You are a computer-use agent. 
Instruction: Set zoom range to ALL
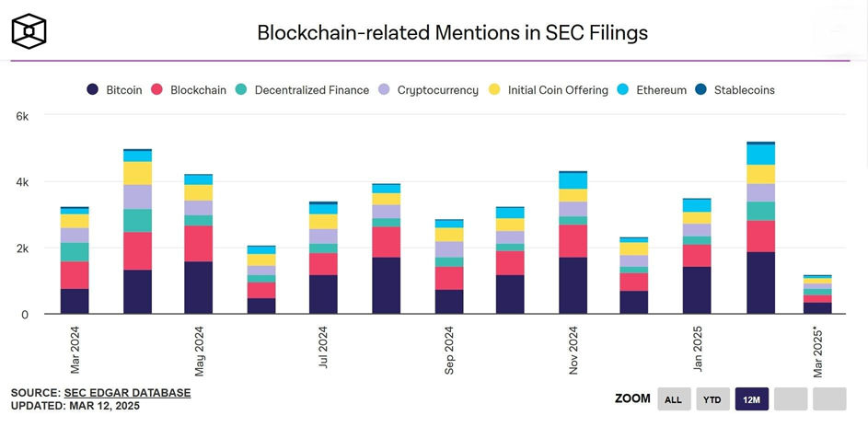pyautogui.click(x=672, y=398)
